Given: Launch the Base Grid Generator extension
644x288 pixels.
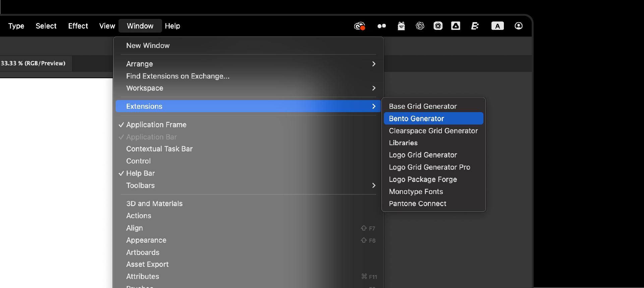Looking at the screenshot, I should [433, 106].
